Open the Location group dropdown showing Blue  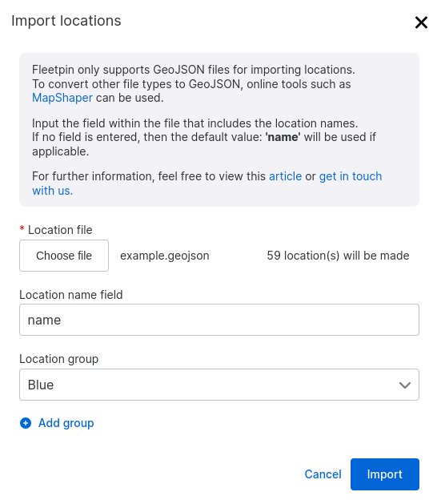(219, 385)
